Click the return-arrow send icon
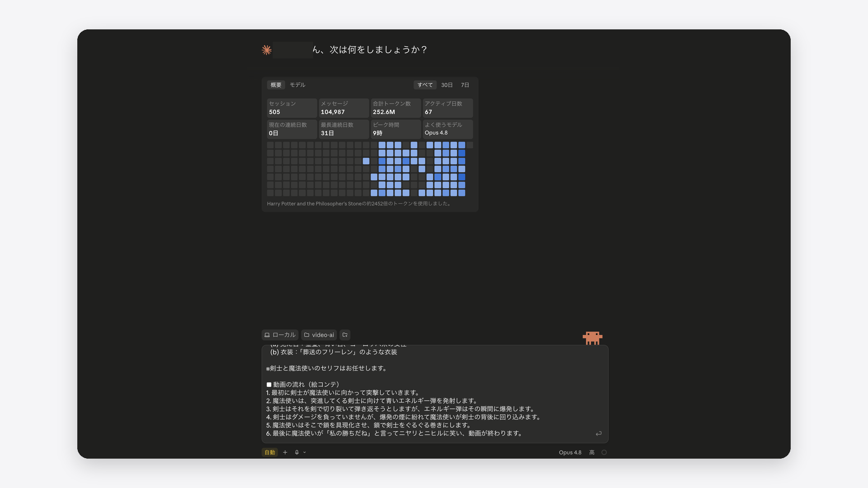The width and height of the screenshot is (868, 488). tap(599, 433)
